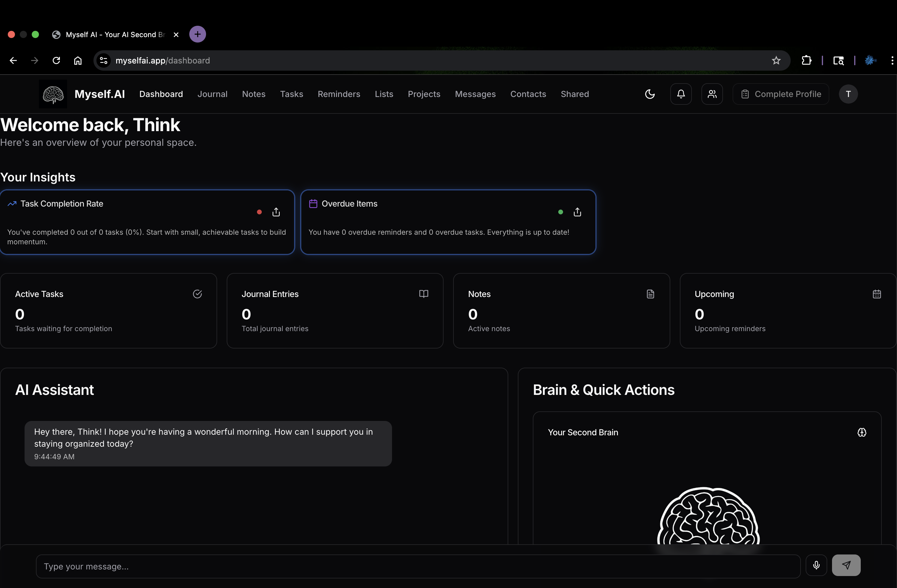Viewport: 897px width, 588px height.
Task: Click the red status dot on Task Completion Rate
Action: click(x=259, y=212)
